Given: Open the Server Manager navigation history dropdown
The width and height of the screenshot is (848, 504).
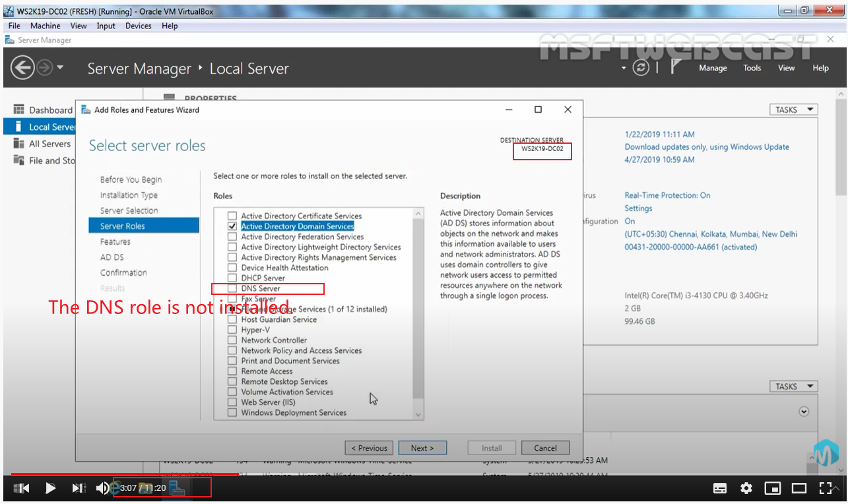Looking at the screenshot, I should tap(61, 67).
